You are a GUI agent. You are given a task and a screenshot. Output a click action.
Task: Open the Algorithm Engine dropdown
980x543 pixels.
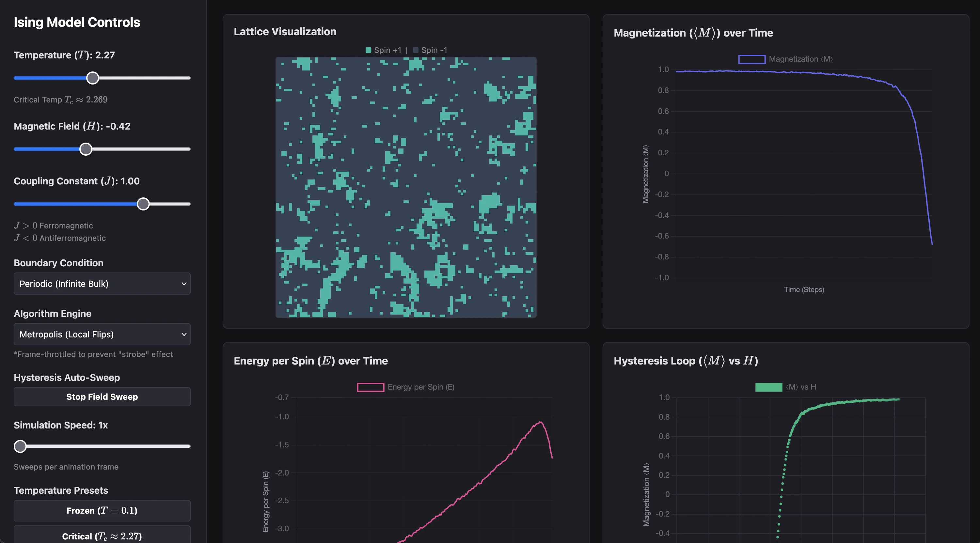pos(102,334)
